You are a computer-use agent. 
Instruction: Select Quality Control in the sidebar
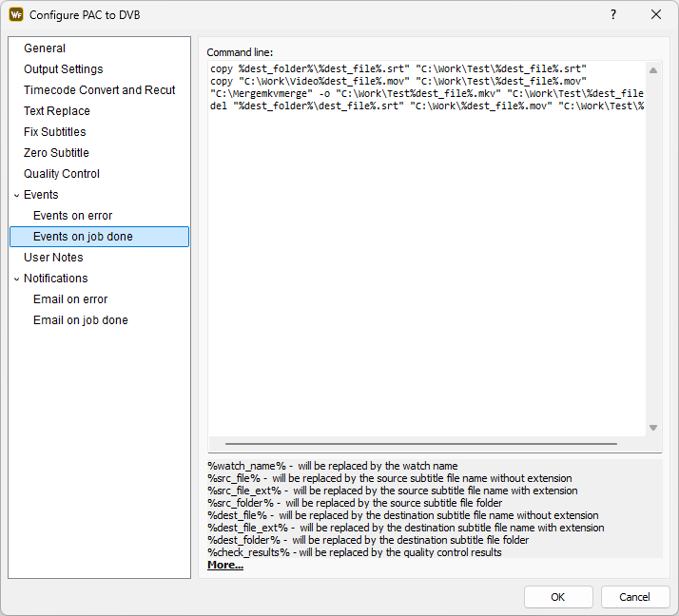[61, 174]
